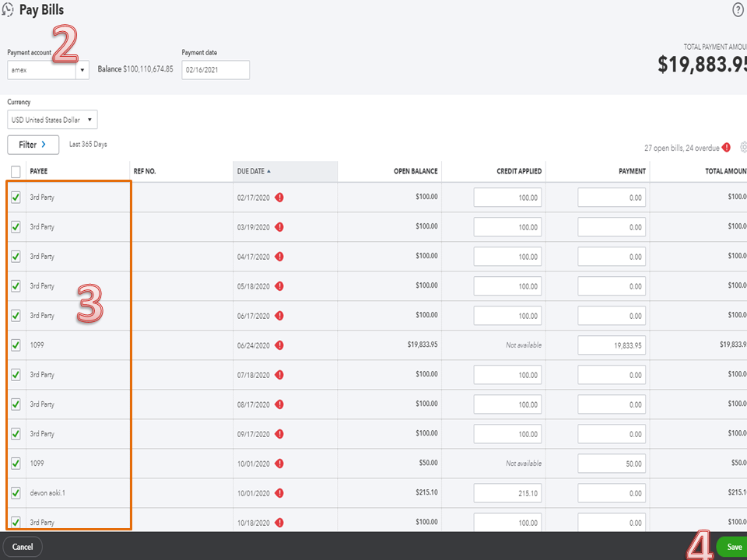The image size is (747, 560).
Task: Click the 1099 payee on 06/24/2020 row
Action: [x=37, y=345]
